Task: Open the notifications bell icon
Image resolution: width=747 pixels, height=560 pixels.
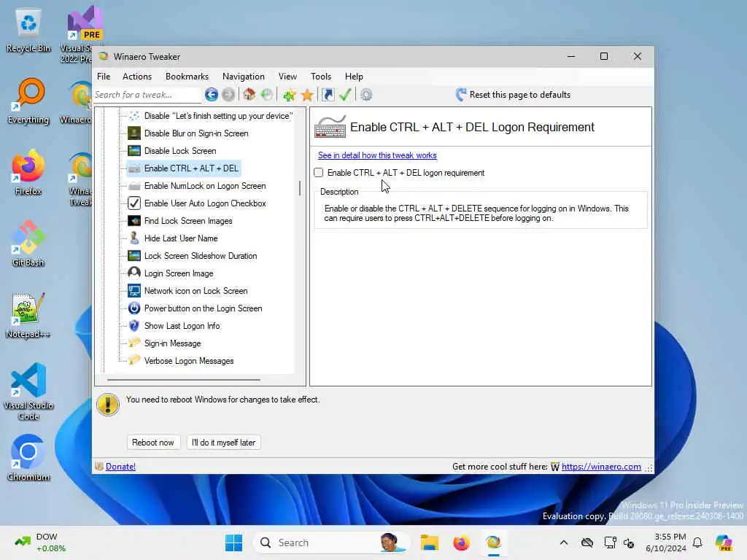Action: (697, 542)
